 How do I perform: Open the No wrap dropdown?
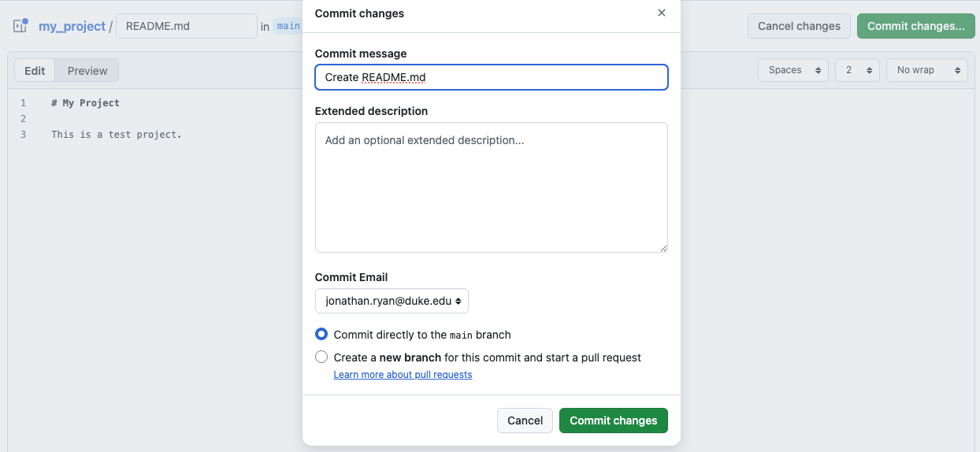tap(926, 70)
